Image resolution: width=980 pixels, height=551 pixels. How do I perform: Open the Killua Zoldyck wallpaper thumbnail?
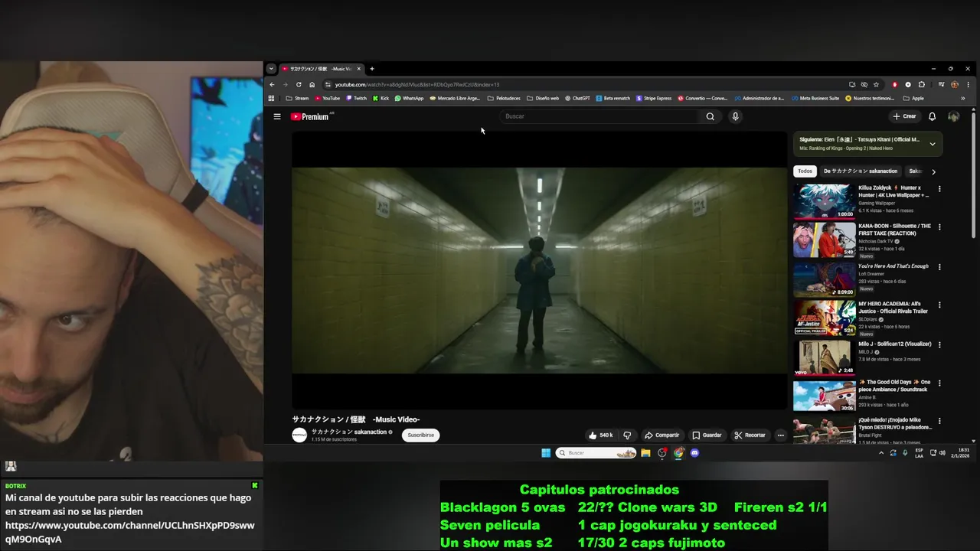825,201
